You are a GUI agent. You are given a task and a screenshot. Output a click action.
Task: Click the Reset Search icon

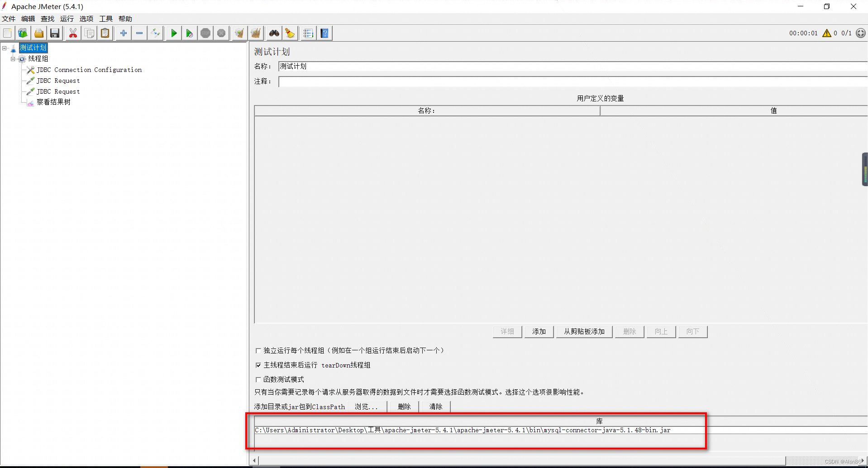pos(290,33)
